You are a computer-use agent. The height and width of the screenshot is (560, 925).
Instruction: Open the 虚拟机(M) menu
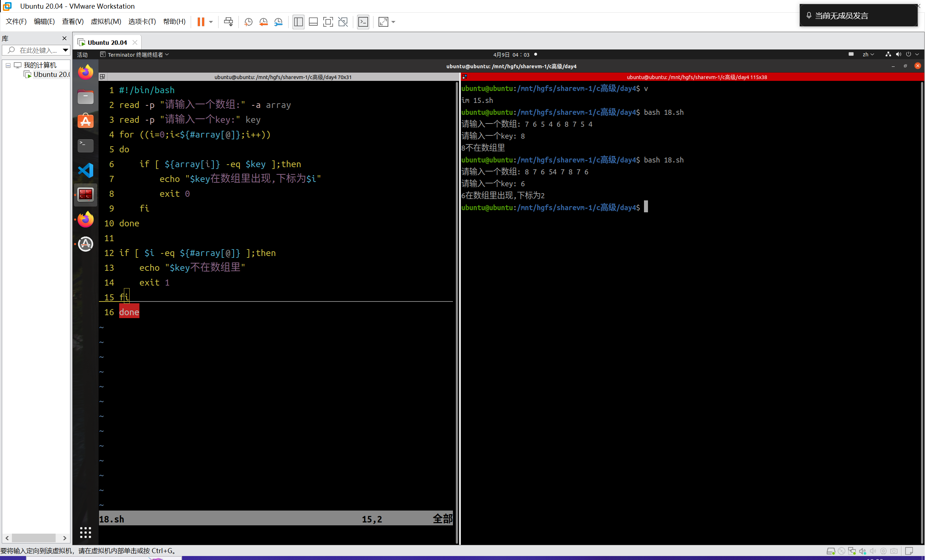coord(106,21)
